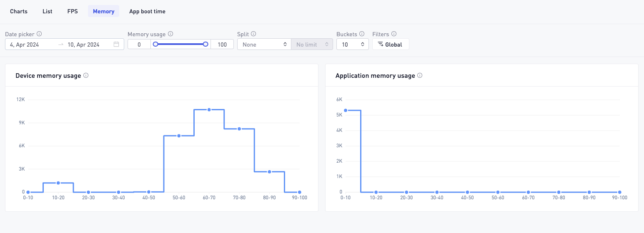
Task: Click the 30-40 data point in Device chart
Action: [x=118, y=192]
